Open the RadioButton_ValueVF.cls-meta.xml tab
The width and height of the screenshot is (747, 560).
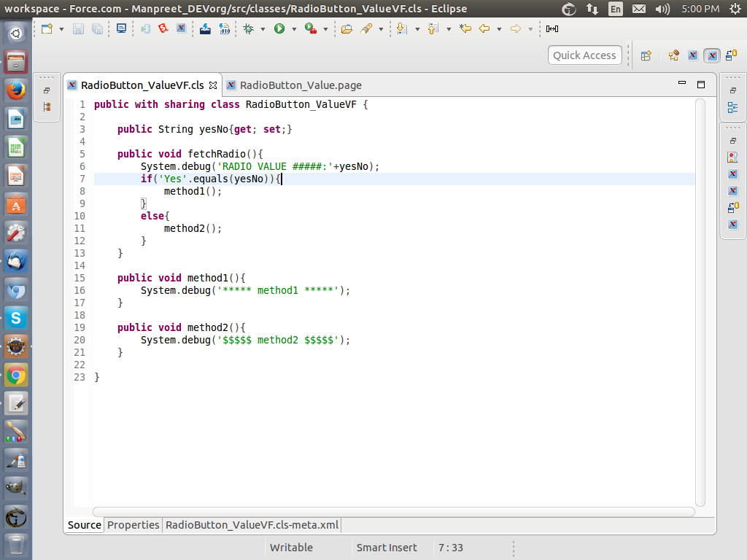pos(252,525)
